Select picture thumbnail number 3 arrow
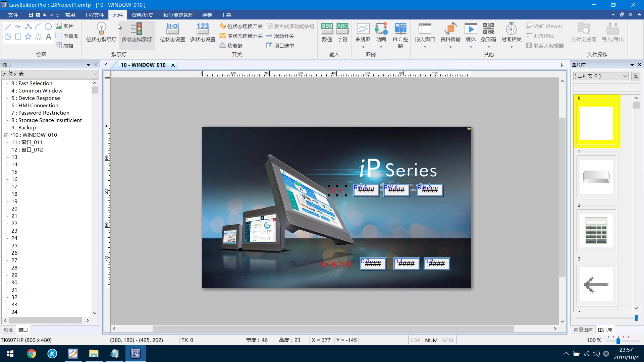This screenshot has height=362, width=644. click(596, 285)
